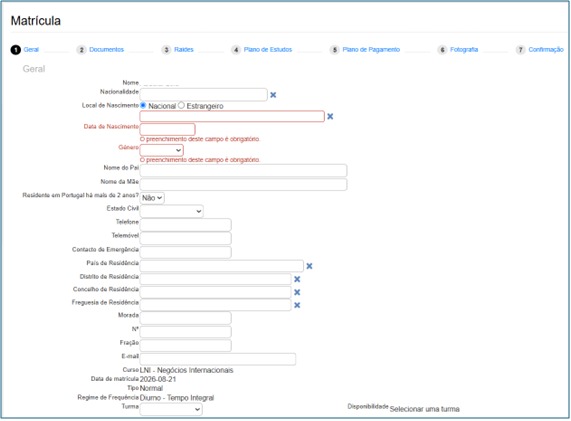Click step 4 Plano de Estudos circle

point(236,50)
